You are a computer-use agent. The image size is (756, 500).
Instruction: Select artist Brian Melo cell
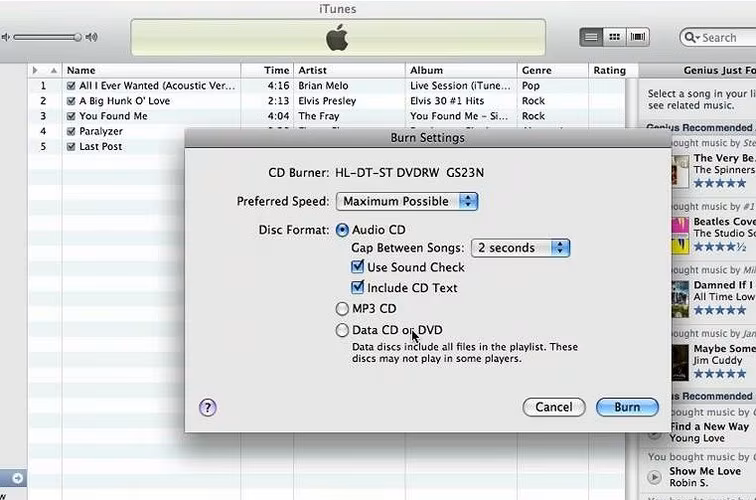[x=323, y=86]
